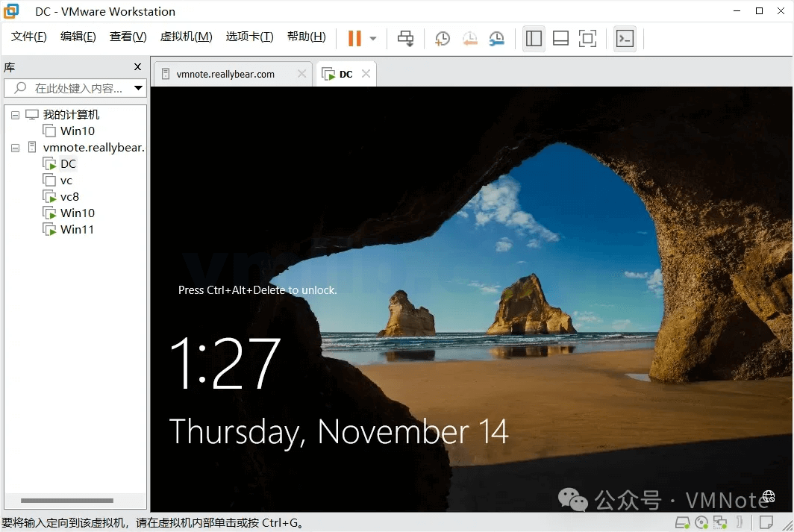The height and width of the screenshot is (532, 794).
Task: Enter full screen mode via toolbar icon
Action: [x=587, y=38]
